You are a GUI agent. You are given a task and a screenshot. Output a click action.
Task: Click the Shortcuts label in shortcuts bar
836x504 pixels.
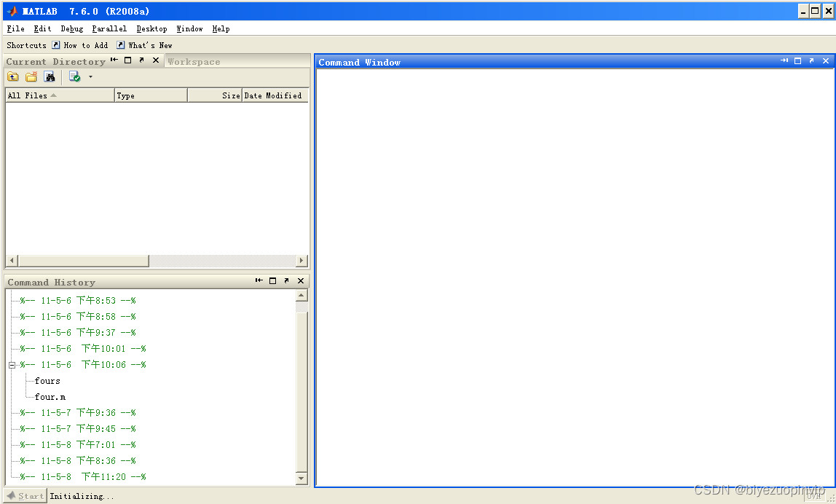point(27,45)
